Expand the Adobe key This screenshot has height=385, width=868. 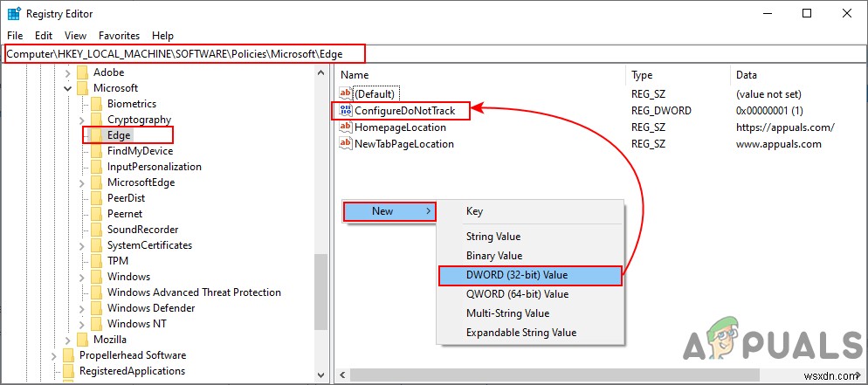click(x=67, y=72)
